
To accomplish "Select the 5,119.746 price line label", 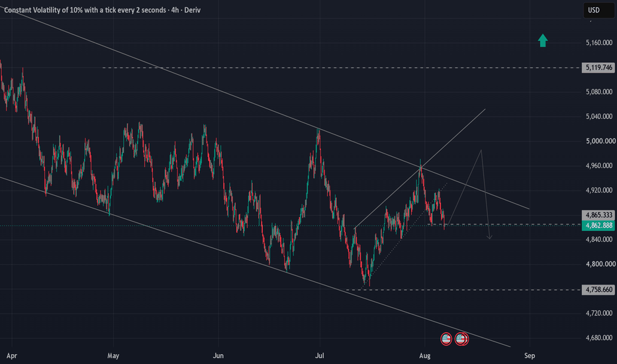I will click(599, 68).
